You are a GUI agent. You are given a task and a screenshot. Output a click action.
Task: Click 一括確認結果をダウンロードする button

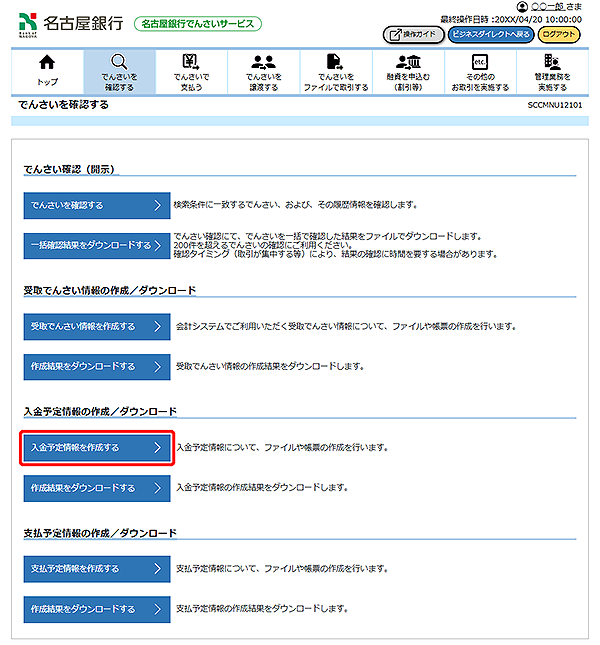[x=97, y=246]
